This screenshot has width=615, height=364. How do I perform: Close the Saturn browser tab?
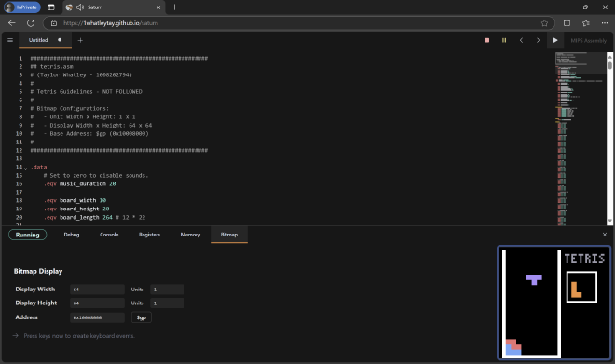158,7
